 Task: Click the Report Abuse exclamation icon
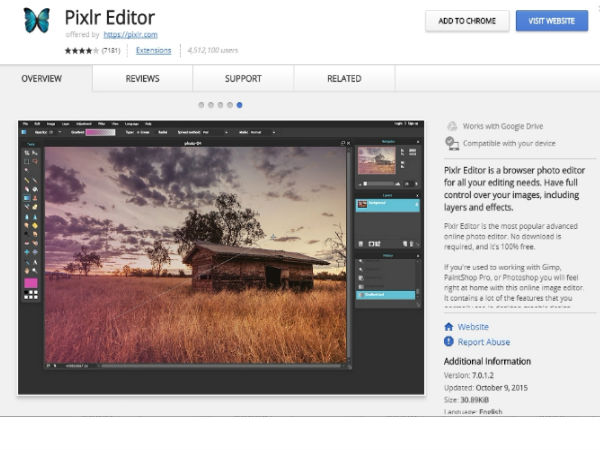(x=449, y=341)
